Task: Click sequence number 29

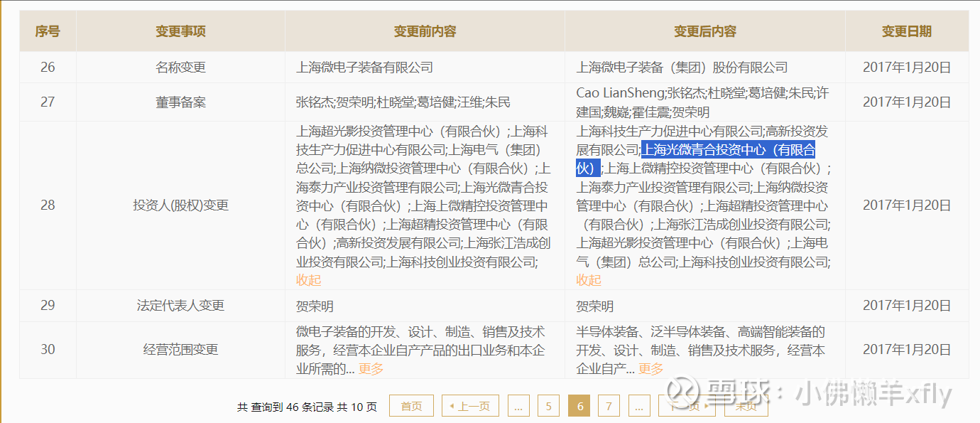Action: pyautogui.click(x=48, y=306)
